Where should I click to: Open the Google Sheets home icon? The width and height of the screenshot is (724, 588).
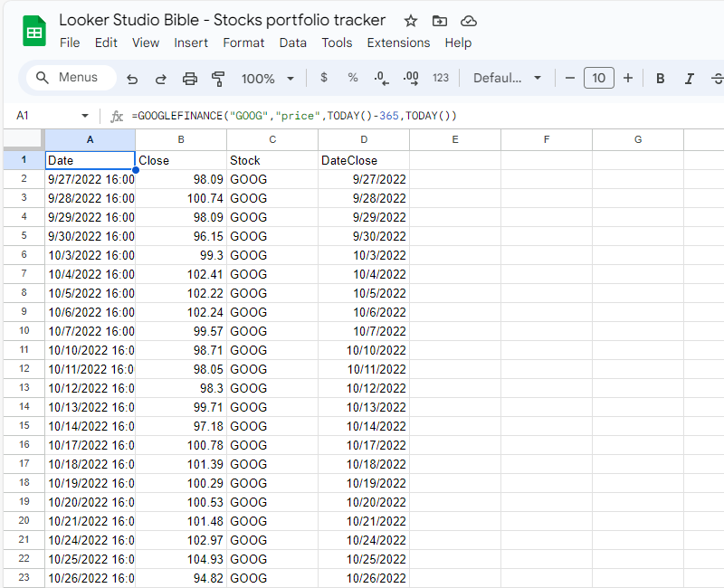coord(34,31)
